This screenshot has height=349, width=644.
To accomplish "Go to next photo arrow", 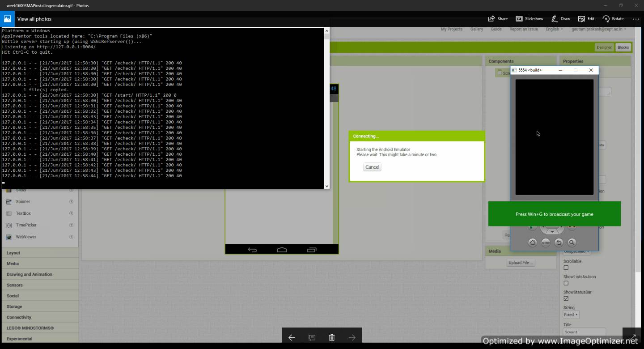I will point(352,337).
